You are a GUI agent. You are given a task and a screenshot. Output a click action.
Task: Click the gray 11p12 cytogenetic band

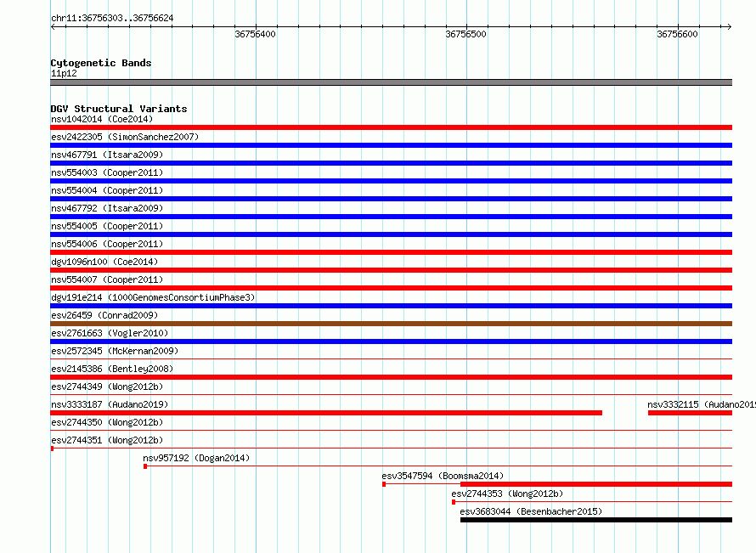[391, 82]
